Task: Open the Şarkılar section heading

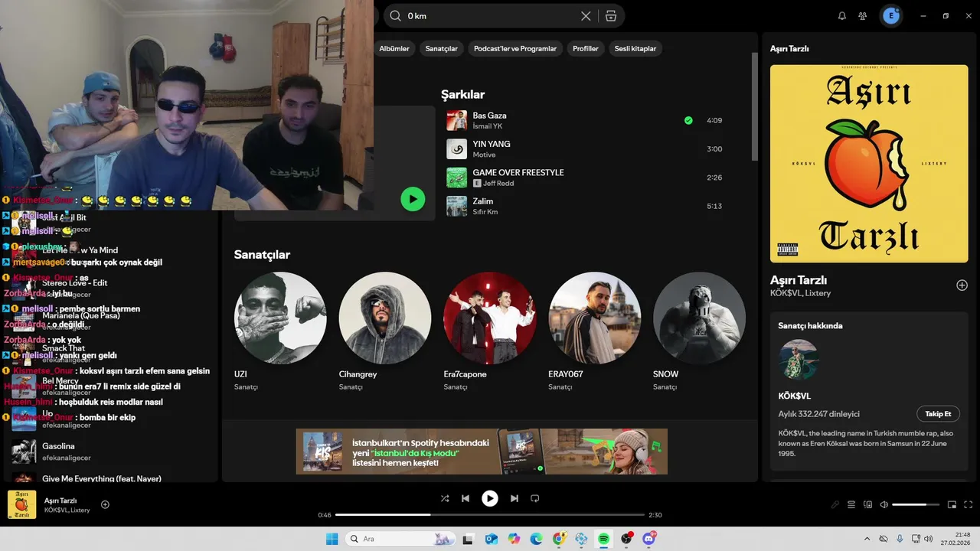Action: pyautogui.click(x=462, y=95)
